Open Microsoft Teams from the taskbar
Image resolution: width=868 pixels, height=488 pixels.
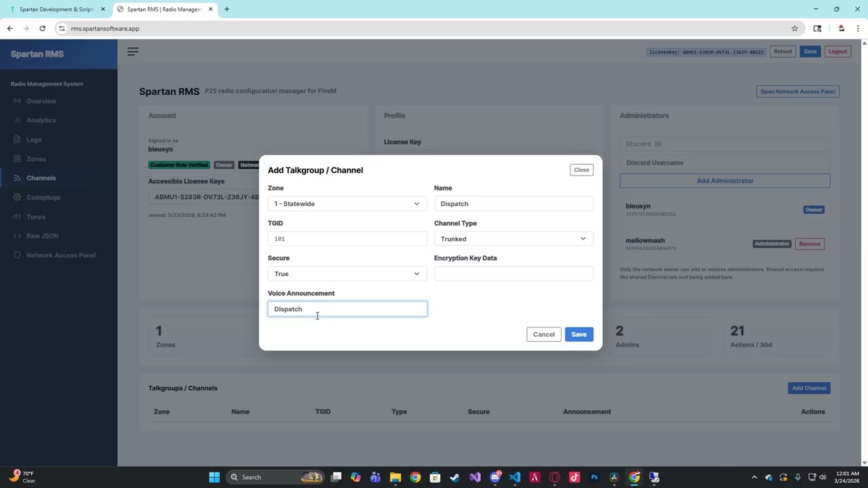pyautogui.click(x=376, y=477)
